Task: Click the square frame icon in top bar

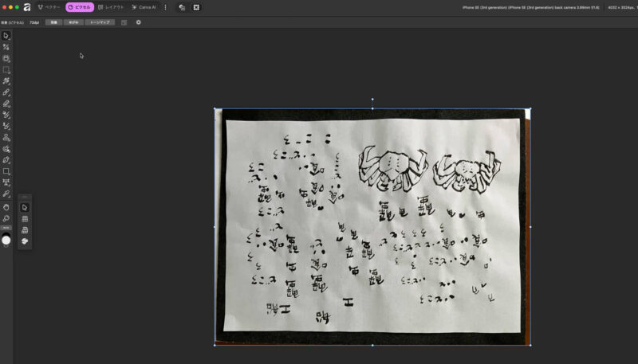Action: pyautogui.click(x=196, y=7)
